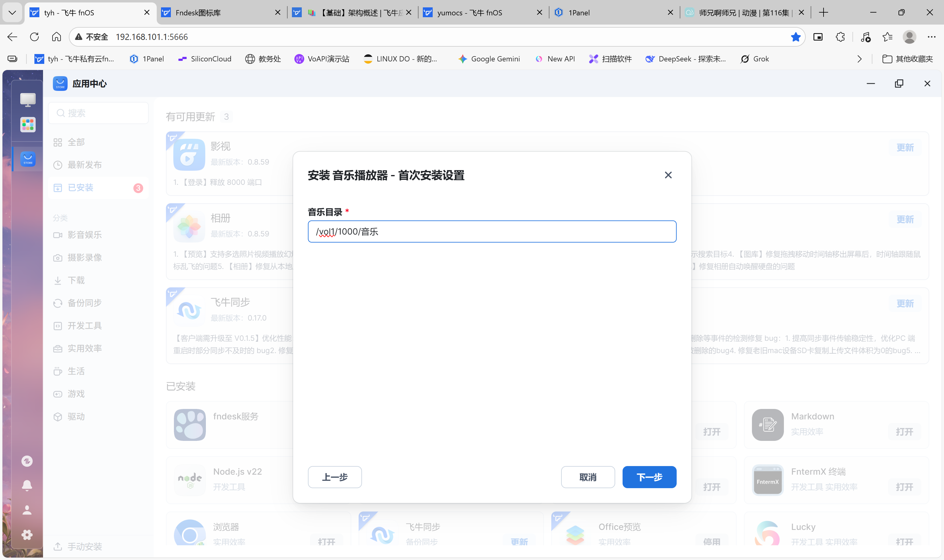Open the 其他收藏夹 bookmarks folder
This screenshot has height=560, width=944.
(907, 59)
